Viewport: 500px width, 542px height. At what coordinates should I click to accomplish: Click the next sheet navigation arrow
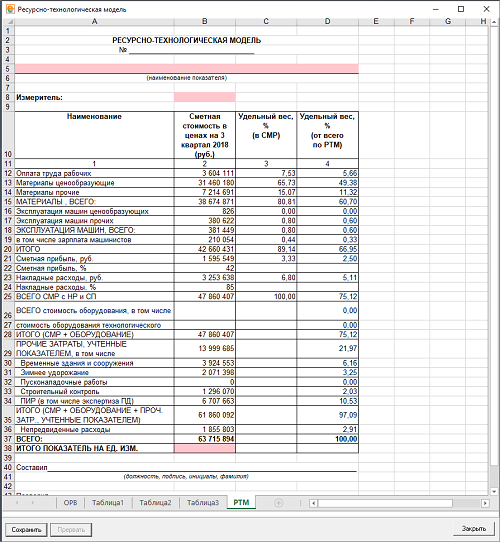click(33, 503)
